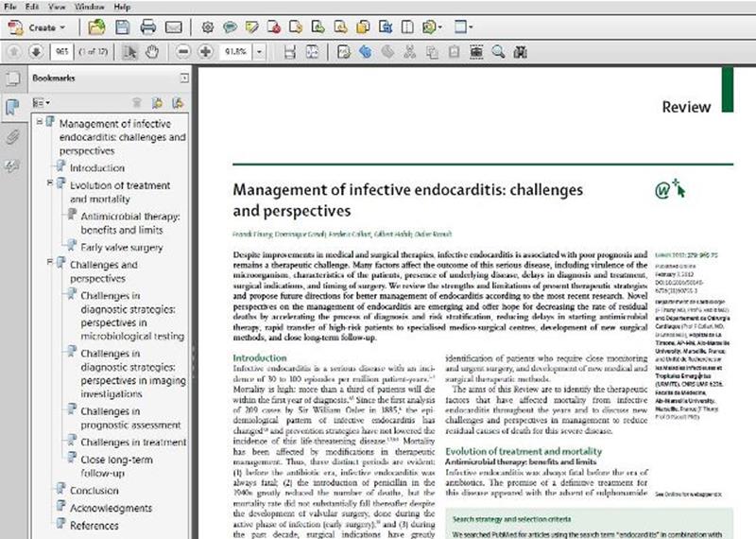Activate the Select arrow cursor tool
Viewport: 756px width, 539px height.
coord(132,50)
